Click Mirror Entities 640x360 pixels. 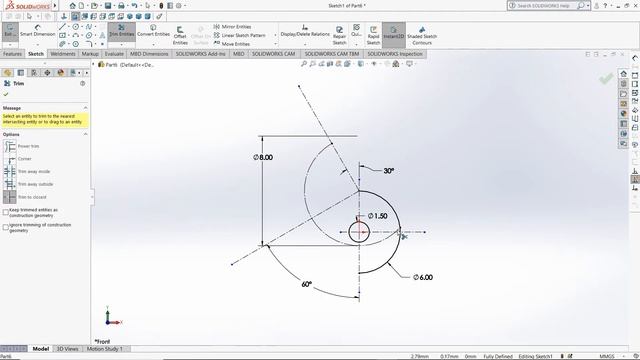[232, 27]
